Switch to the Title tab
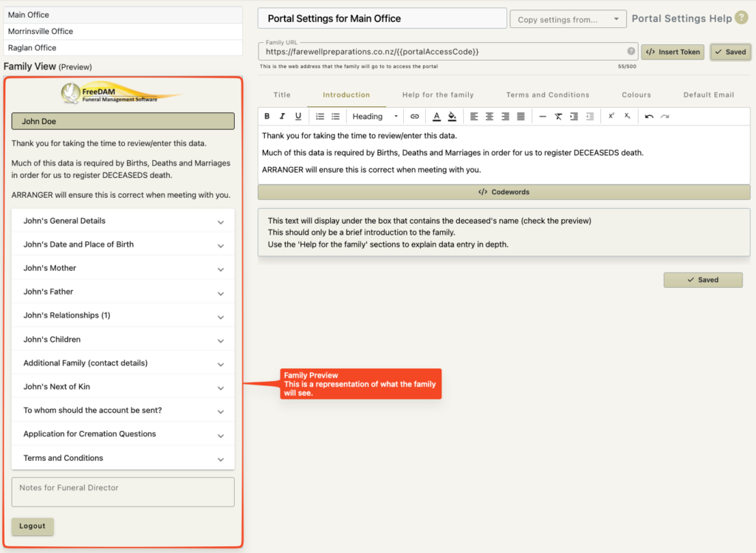 [282, 95]
